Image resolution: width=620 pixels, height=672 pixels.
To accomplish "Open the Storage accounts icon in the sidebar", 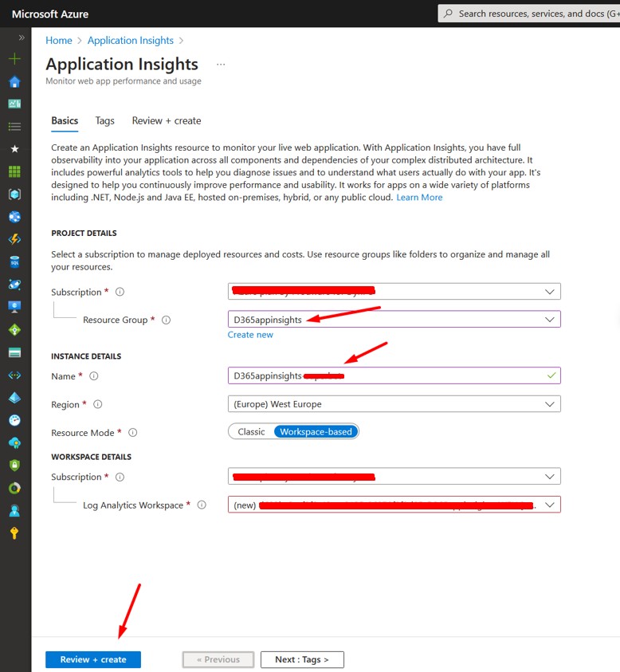I will click(x=14, y=352).
